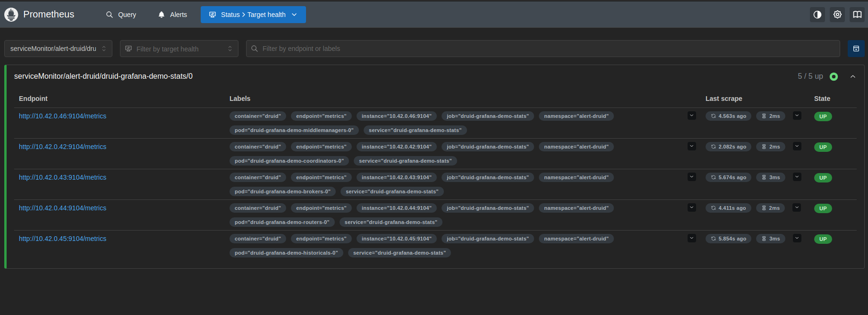Image resolution: width=868 pixels, height=315 pixels.
Task: Click the pod="druid-grafana-demo-brokers-0" label
Action: (283, 191)
